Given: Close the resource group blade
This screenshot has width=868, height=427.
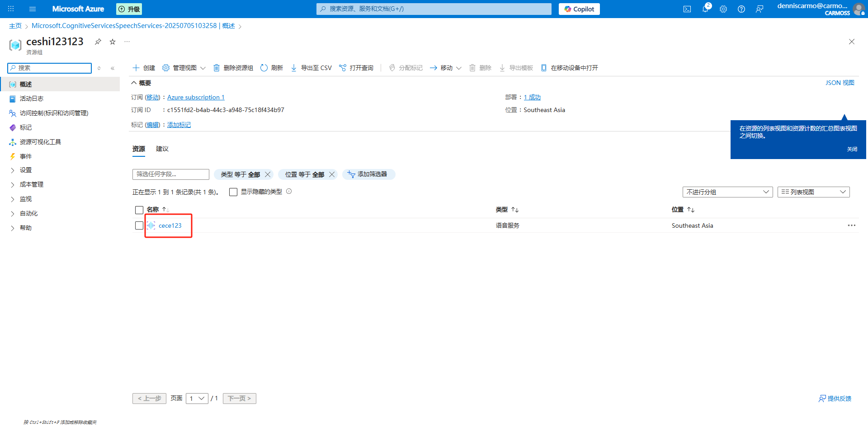Looking at the screenshot, I should [x=852, y=42].
